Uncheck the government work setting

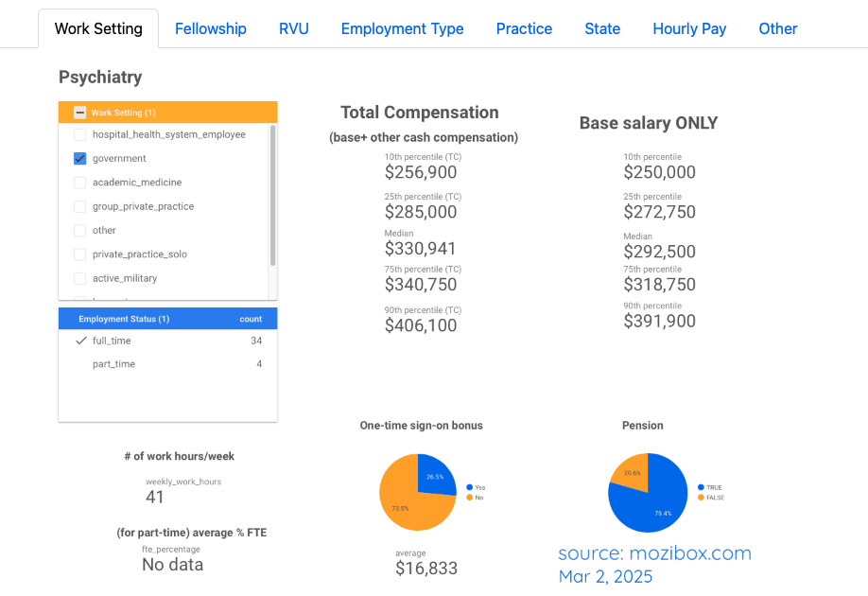pos(80,159)
